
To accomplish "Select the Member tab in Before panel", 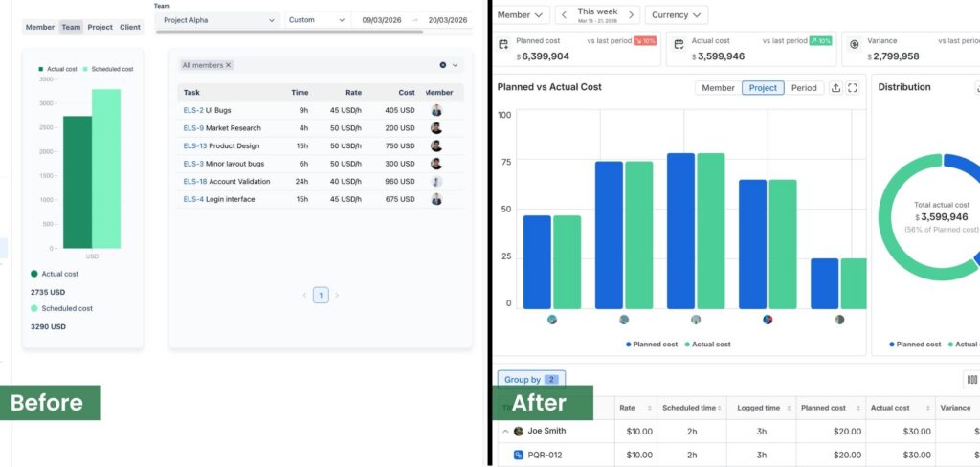I will pos(40,27).
